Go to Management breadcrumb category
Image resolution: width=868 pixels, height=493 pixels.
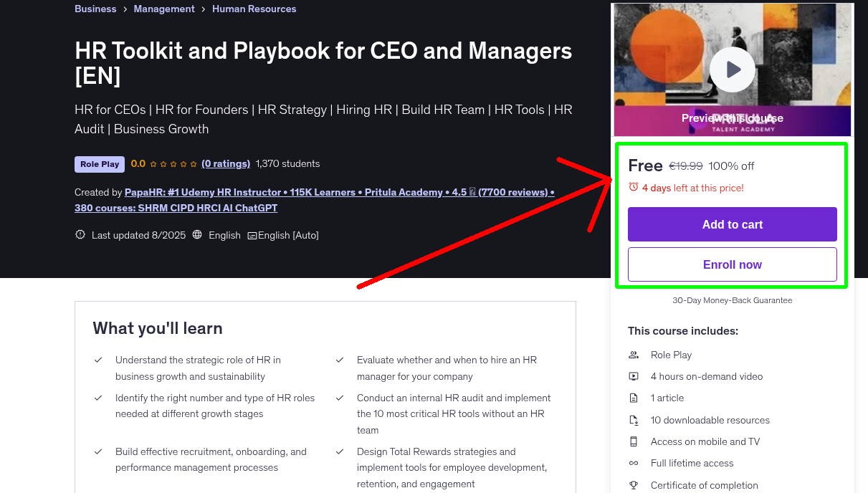pyautogui.click(x=164, y=9)
